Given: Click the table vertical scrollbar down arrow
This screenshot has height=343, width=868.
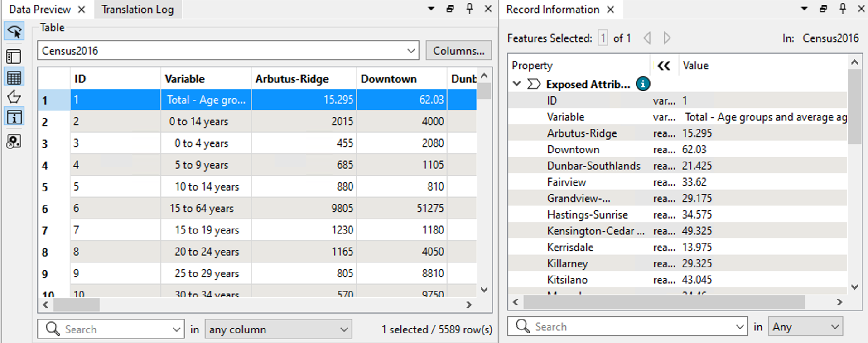Looking at the screenshot, I should [x=484, y=290].
